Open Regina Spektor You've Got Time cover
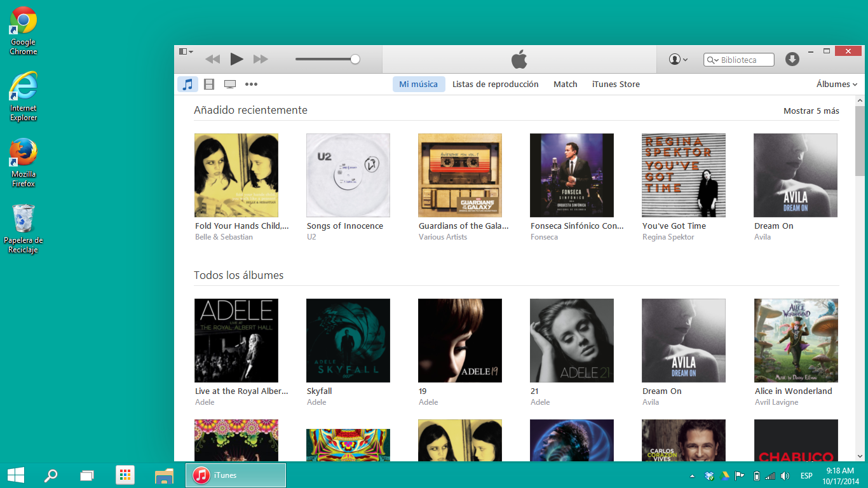 (x=684, y=175)
